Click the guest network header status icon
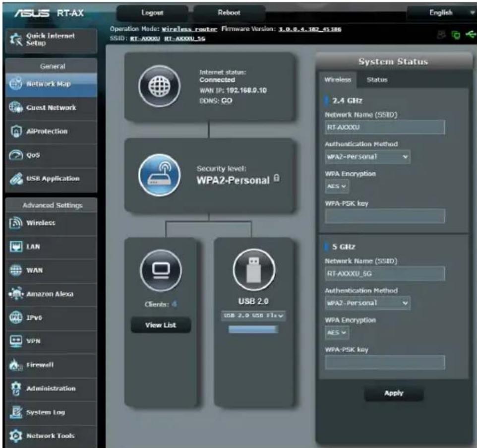The width and height of the screenshot is (477, 448). pos(441,35)
